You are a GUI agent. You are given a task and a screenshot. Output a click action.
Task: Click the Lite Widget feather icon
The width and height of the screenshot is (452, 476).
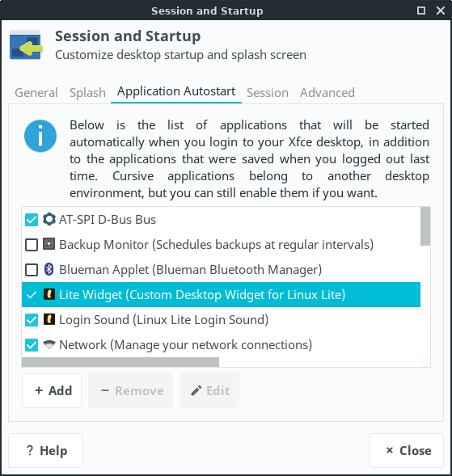(x=49, y=294)
